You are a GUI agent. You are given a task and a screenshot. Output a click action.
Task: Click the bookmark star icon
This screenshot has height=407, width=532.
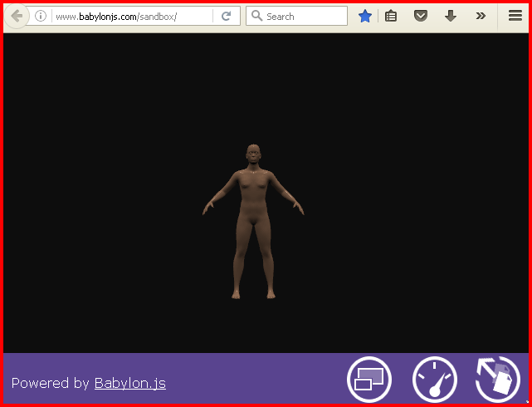(x=365, y=16)
